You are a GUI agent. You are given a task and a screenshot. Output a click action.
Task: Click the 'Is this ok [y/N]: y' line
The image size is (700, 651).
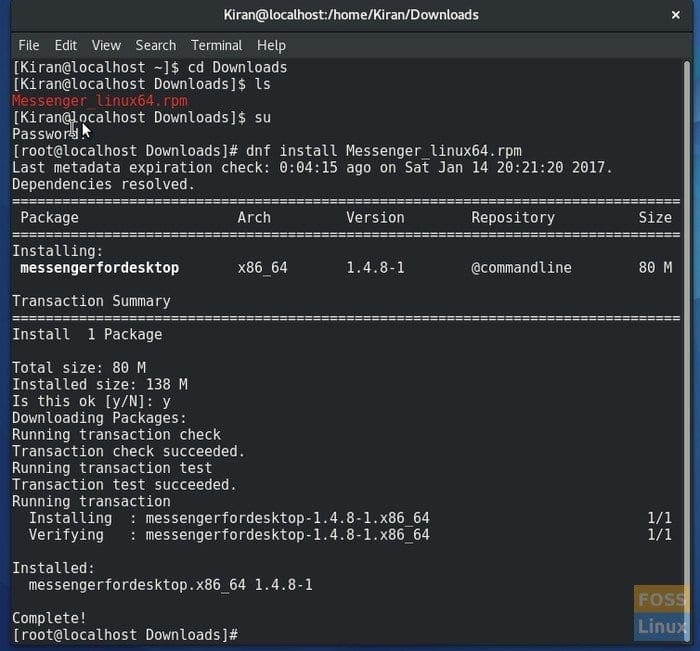tap(91, 401)
